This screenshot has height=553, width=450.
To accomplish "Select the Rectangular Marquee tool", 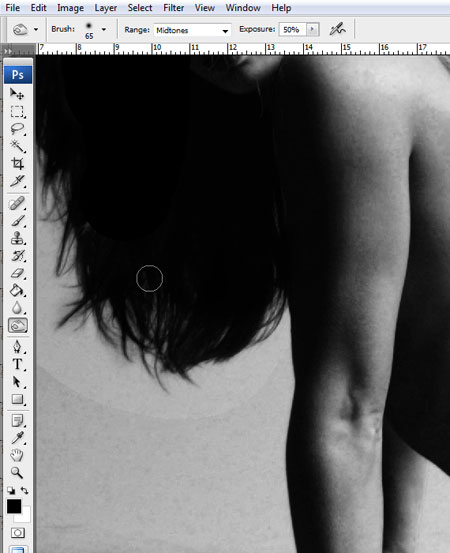I will coord(17,111).
